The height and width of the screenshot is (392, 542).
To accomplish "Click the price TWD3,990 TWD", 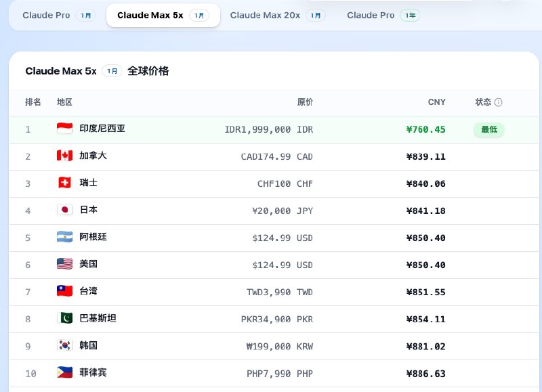I will pyautogui.click(x=280, y=292).
